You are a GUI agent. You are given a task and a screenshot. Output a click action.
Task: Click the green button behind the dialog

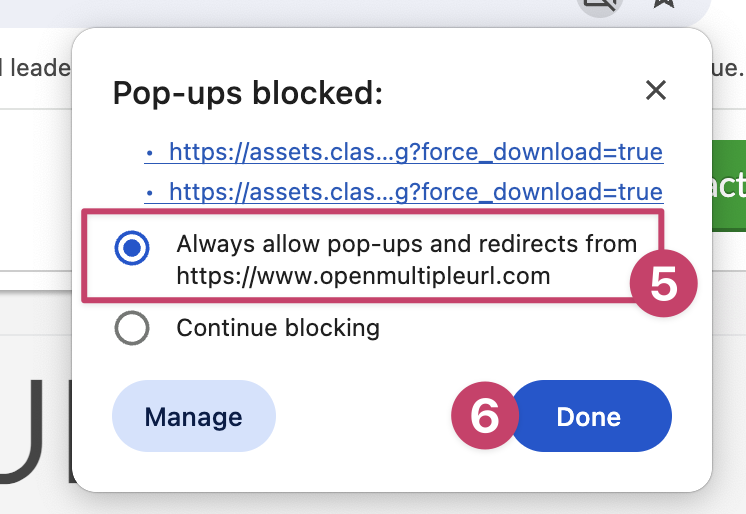click(x=729, y=185)
